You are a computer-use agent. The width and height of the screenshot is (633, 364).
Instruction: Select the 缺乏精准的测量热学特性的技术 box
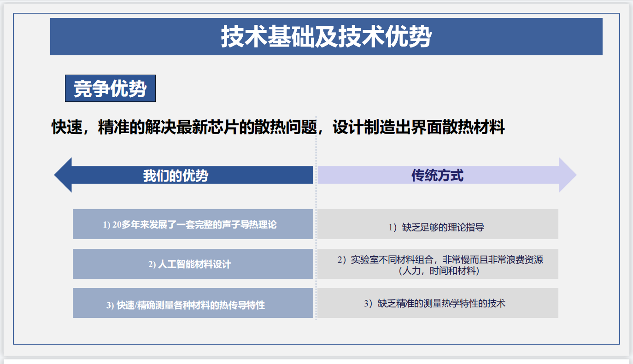(x=437, y=303)
